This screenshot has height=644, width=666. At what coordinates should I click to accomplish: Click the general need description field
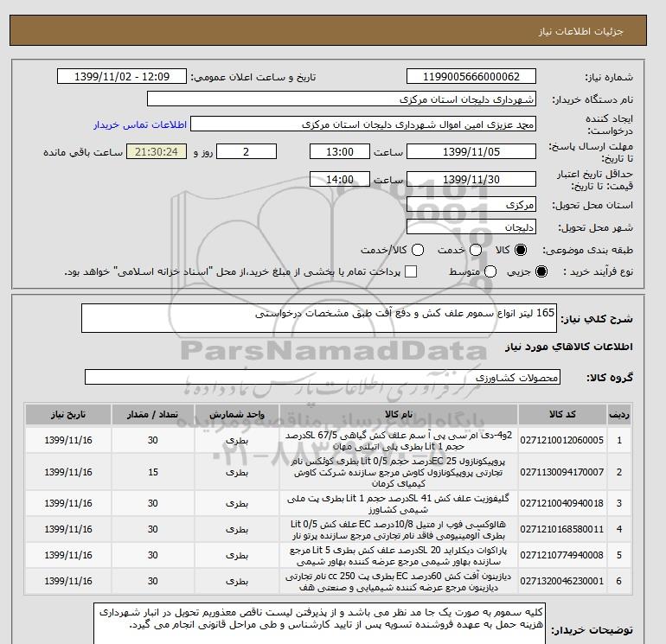(x=319, y=318)
